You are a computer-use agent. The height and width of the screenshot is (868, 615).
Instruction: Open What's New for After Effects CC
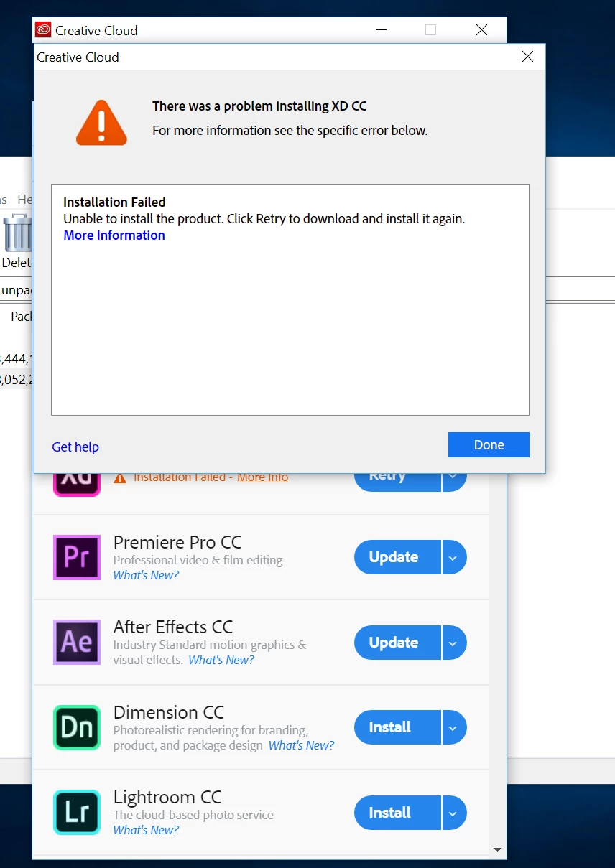click(221, 660)
